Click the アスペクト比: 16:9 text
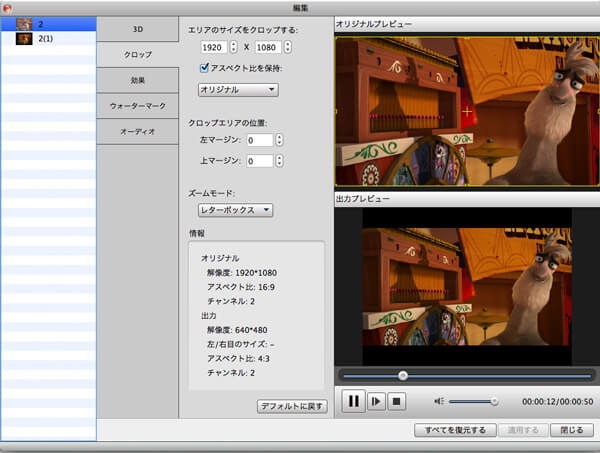Image resolution: width=600 pixels, height=453 pixels. [x=241, y=287]
